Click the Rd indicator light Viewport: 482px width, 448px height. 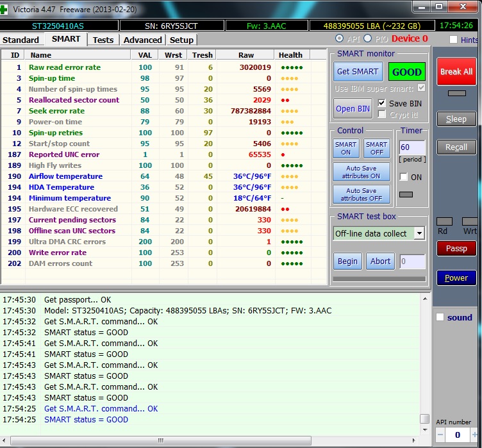pyautogui.click(x=444, y=221)
